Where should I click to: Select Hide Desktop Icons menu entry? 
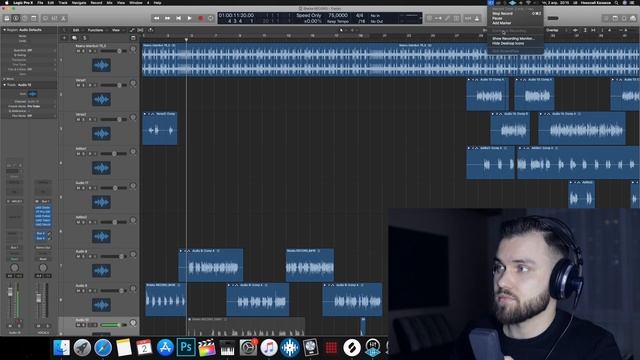pyautogui.click(x=516, y=43)
